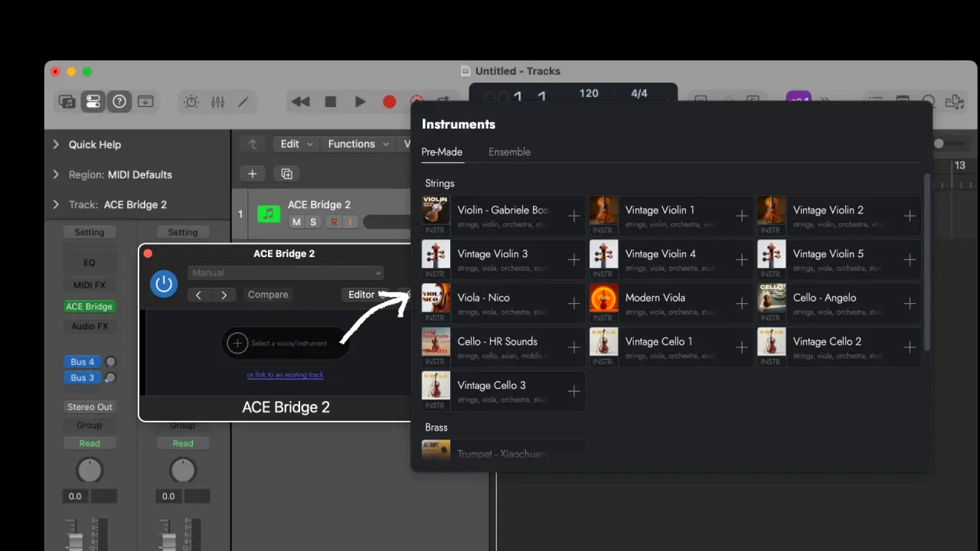Click the first channel strip's volume fader
Screen dimensions: 980x551
click(75, 540)
